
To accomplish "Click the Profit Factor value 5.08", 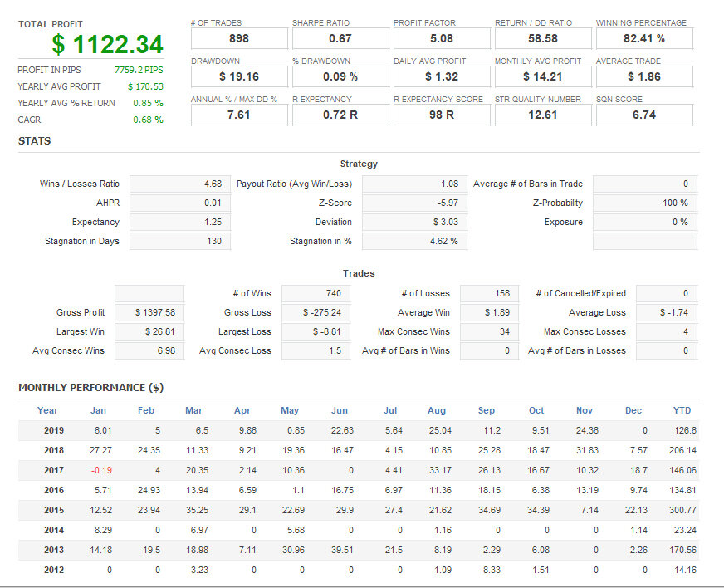I will [442, 38].
